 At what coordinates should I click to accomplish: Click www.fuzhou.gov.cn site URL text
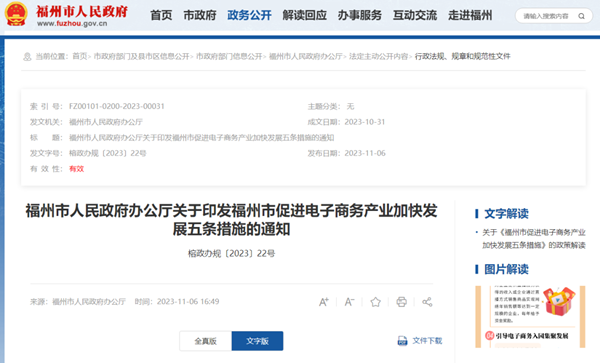click(72, 24)
